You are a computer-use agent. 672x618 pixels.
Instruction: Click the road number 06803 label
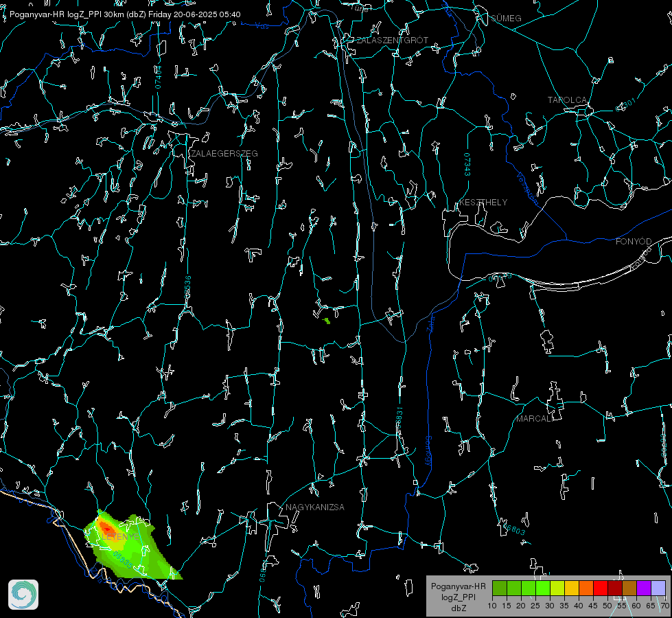point(514,530)
